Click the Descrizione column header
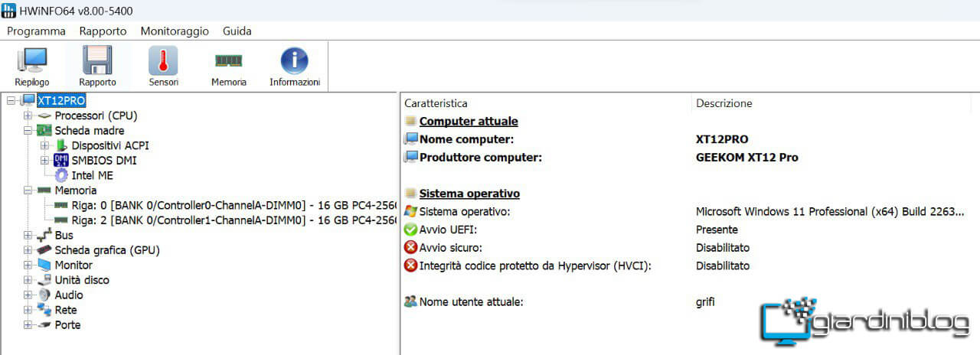The image size is (980, 355). 724,103
